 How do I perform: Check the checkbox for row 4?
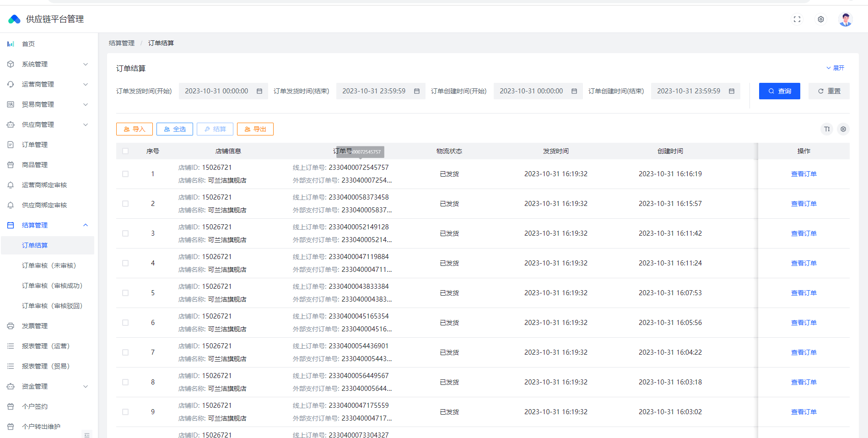coord(125,263)
